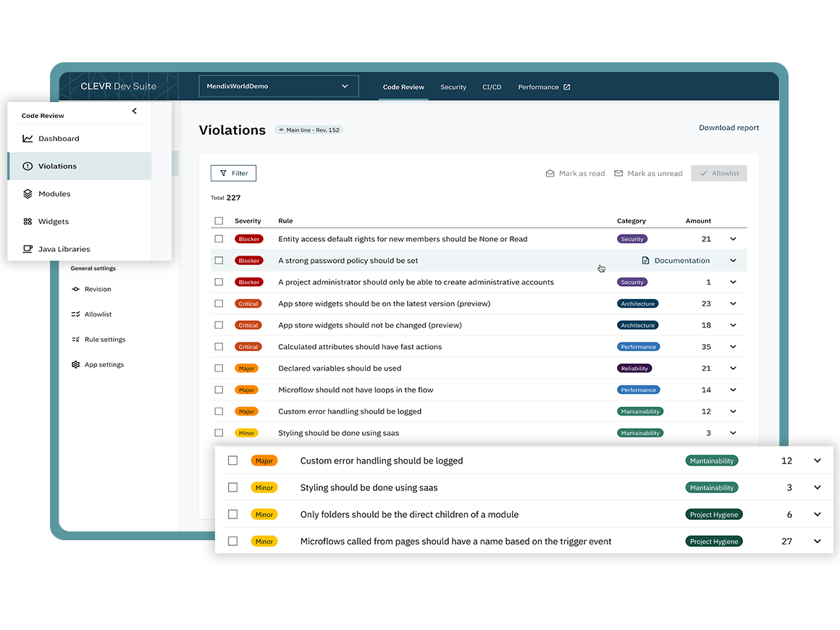Viewport: 840px width, 630px height.
Task: Check the Microflows called from pages row
Action: [232, 541]
